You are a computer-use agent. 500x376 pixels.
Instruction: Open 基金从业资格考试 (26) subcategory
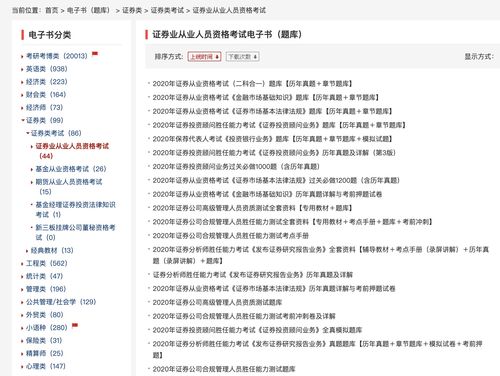point(71,169)
